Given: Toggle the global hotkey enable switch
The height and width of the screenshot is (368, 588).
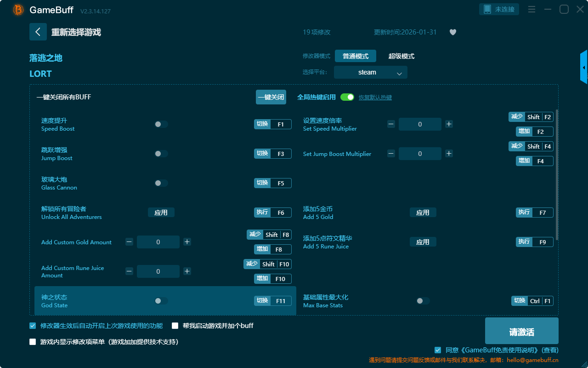Looking at the screenshot, I should click(x=347, y=97).
